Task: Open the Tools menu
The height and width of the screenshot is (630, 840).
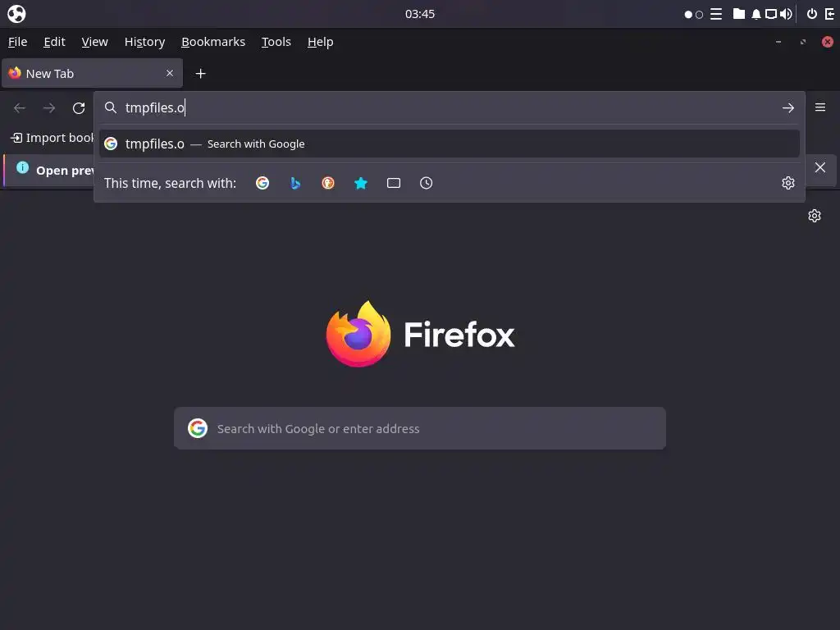Action: 276,42
